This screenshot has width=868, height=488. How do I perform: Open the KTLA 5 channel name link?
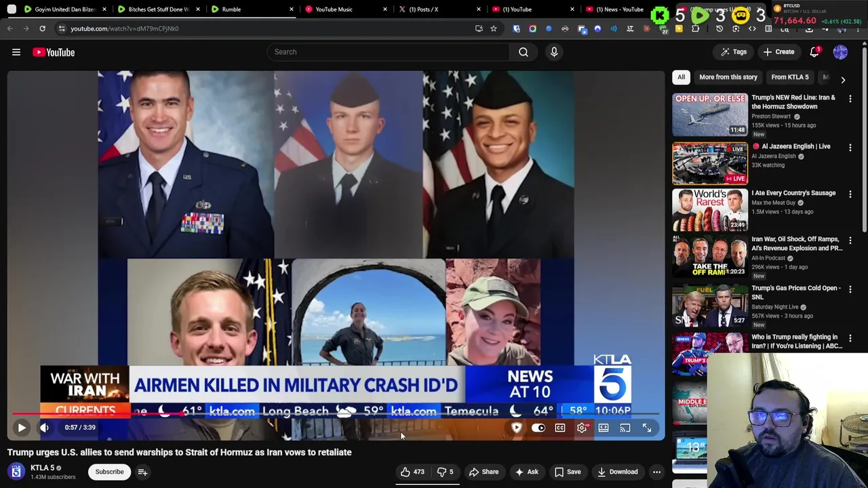point(42,468)
